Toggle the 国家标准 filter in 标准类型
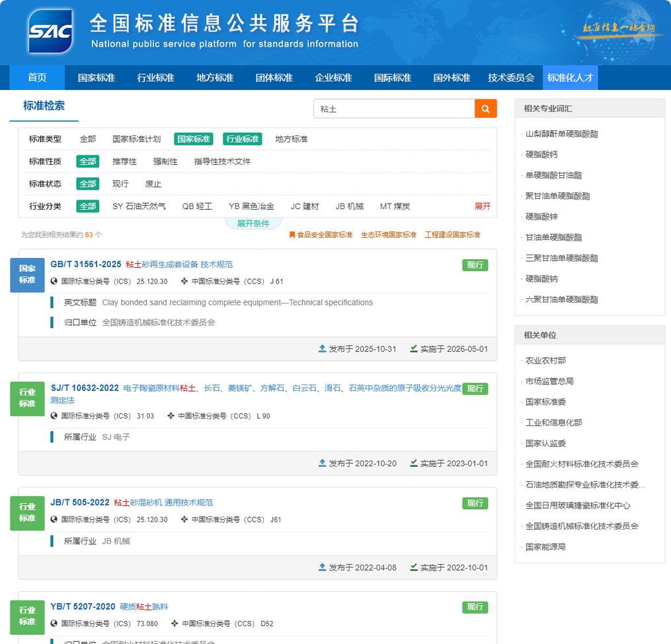 [x=194, y=139]
